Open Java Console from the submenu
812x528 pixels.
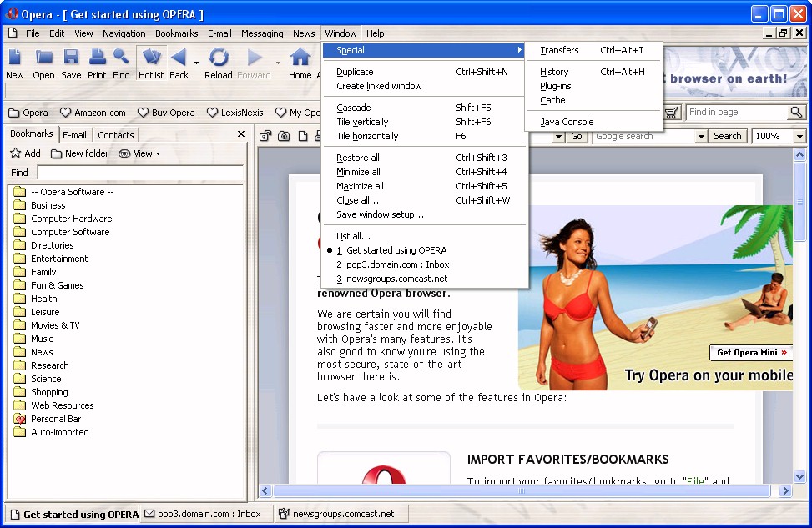pos(594,122)
